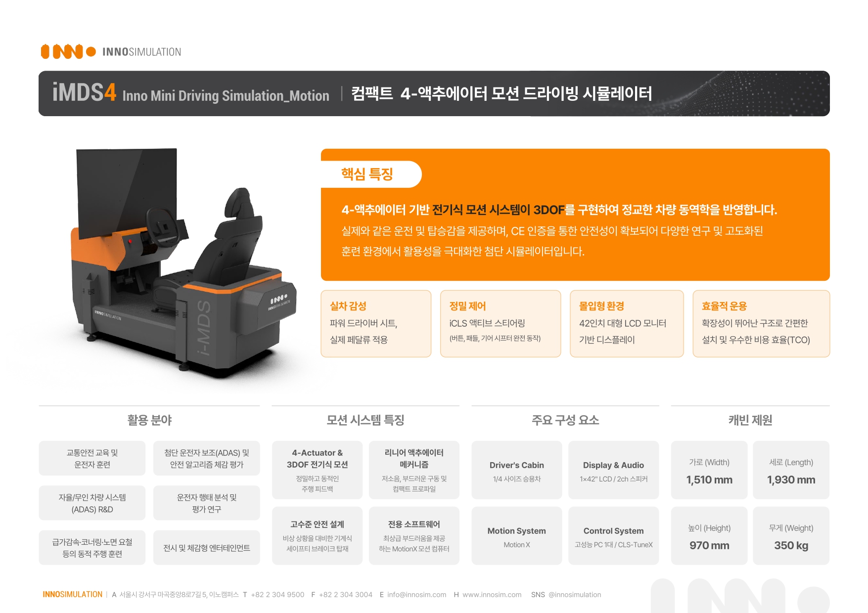Click the "전용 소프트웨어" card
This screenshot has height=613, width=868.
point(414,536)
